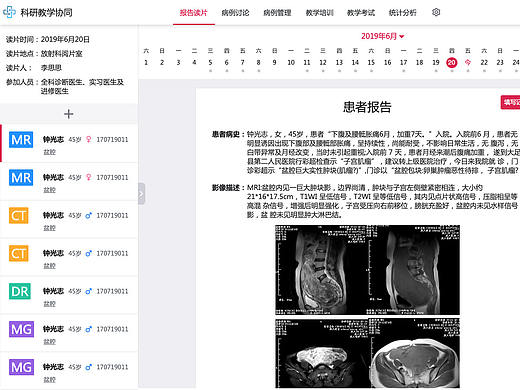Viewport: 520px width, 390px height.
Task: Click the 患者病史 label
Action: [228, 134]
